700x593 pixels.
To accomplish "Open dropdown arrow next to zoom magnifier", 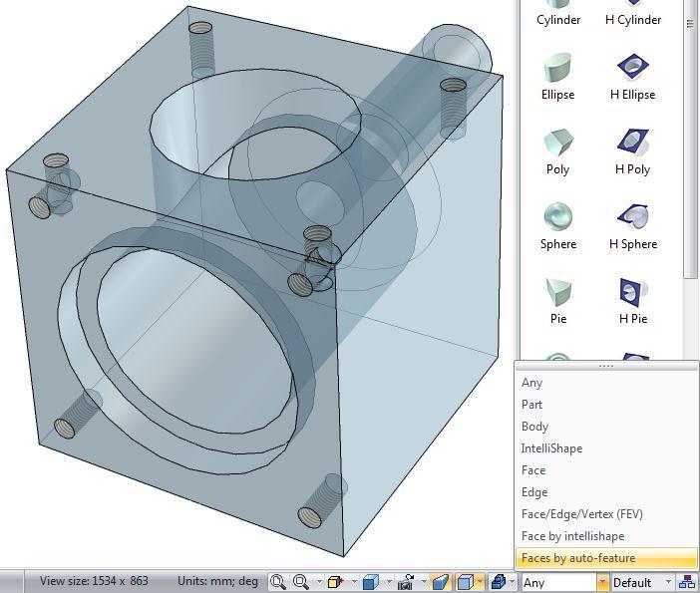I will tap(319, 582).
